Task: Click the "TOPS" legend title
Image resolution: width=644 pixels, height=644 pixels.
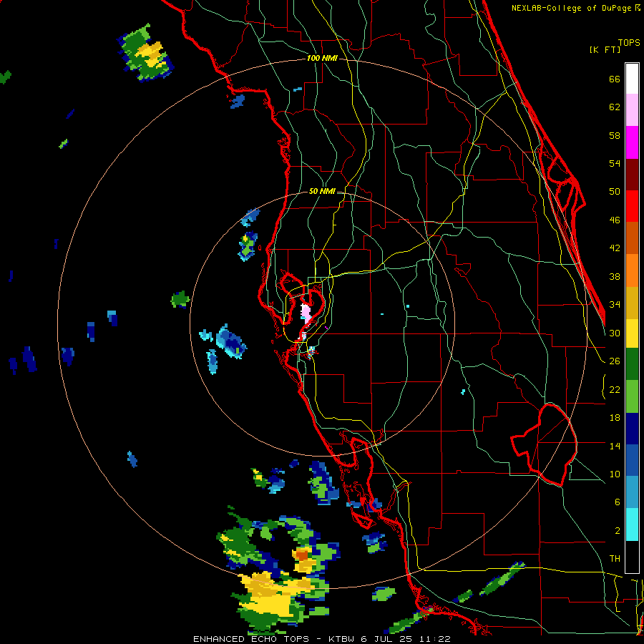Action: [629, 42]
